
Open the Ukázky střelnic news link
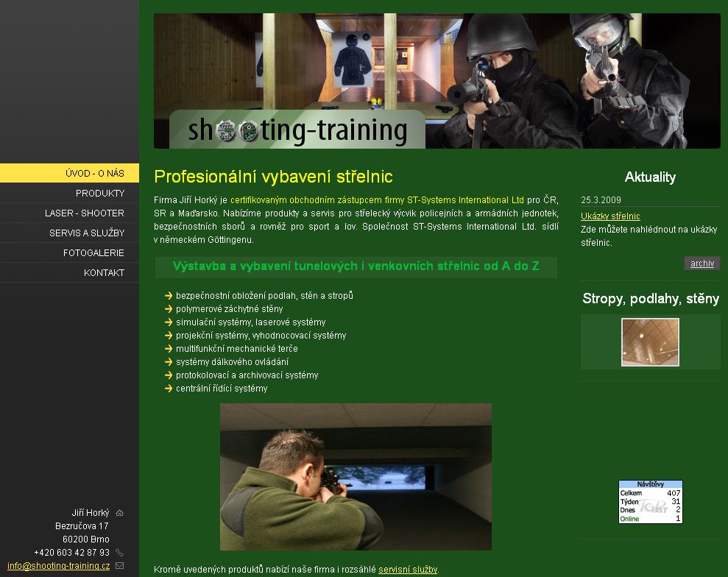(x=610, y=216)
